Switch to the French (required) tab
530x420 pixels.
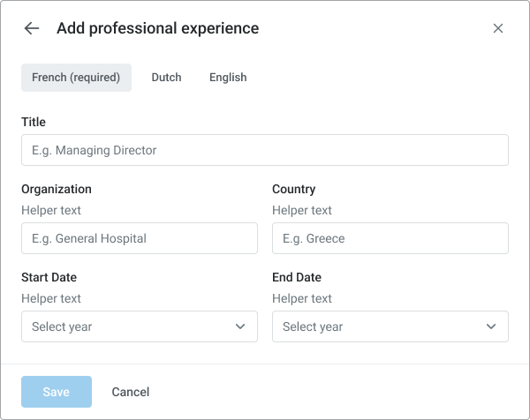76,78
